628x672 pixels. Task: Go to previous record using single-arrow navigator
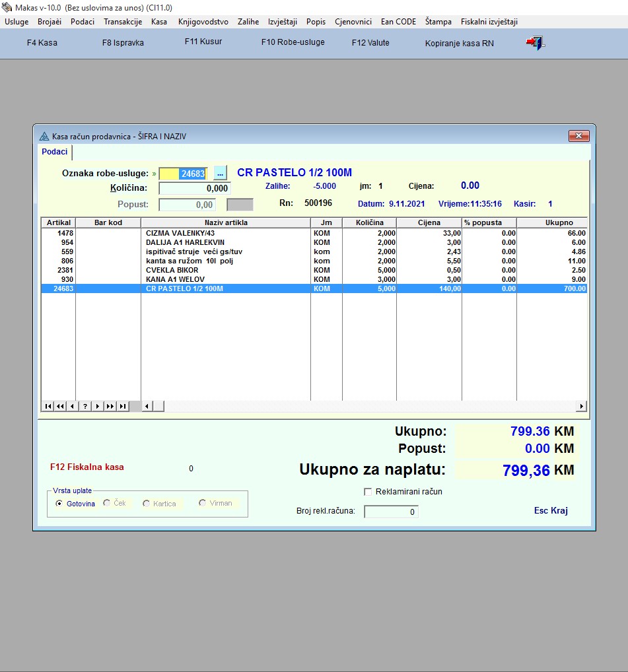73,406
